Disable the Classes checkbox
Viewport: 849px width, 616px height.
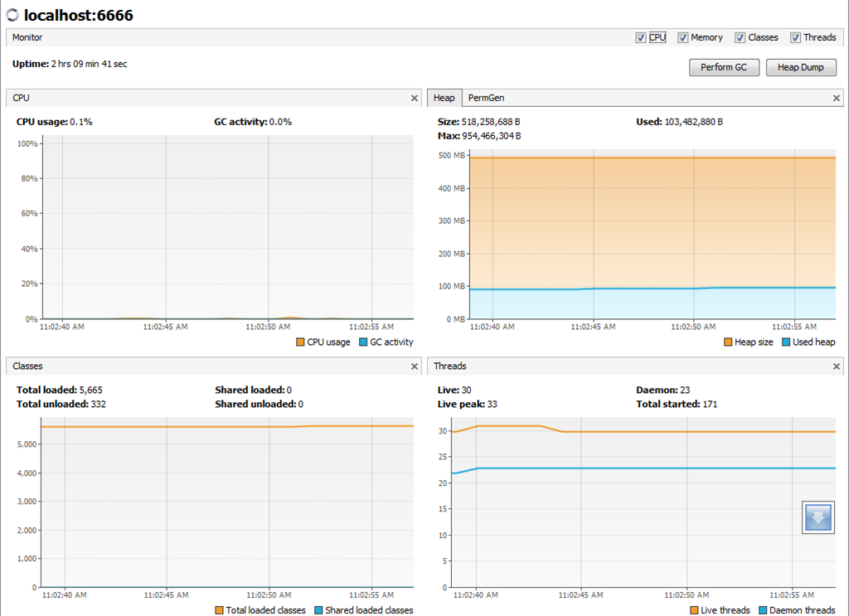(x=740, y=37)
